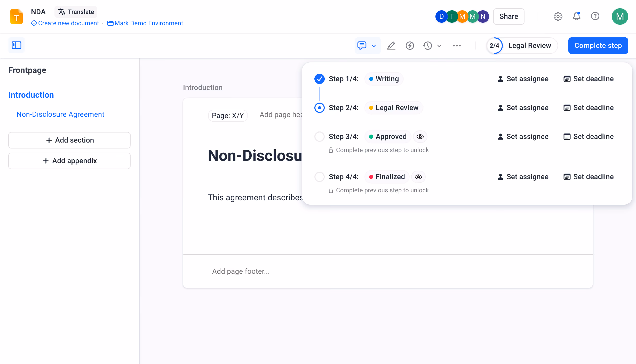The image size is (636, 364).
Task: Click the 'This agreement describes' paragraph
Action: [255, 197]
